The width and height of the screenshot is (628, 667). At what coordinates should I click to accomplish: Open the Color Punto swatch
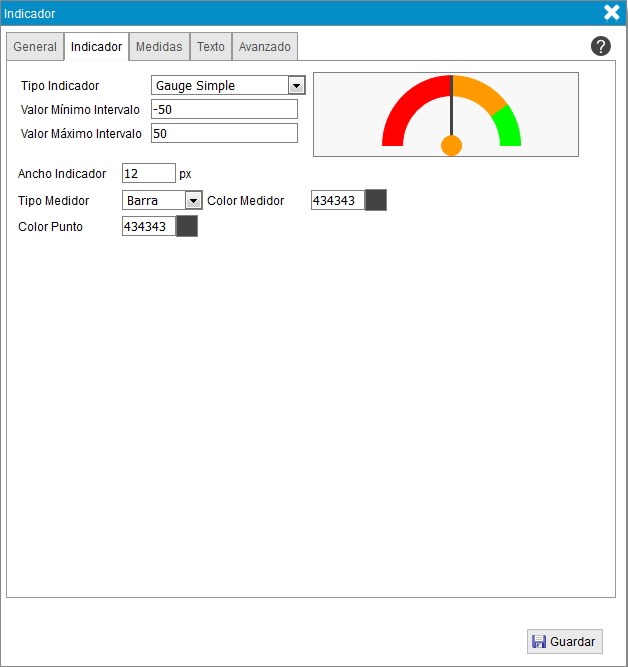pyautogui.click(x=187, y=227)
